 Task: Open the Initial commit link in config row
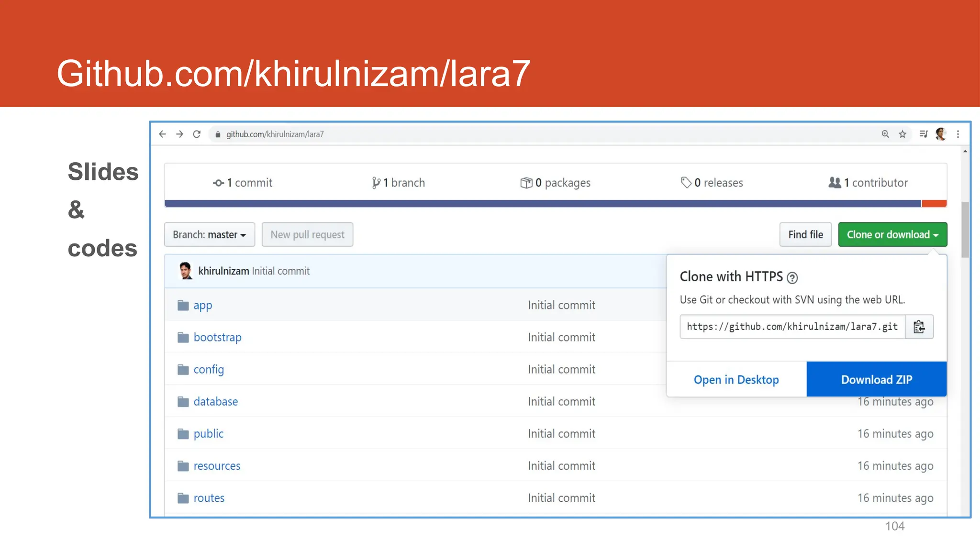coord(562,369)
